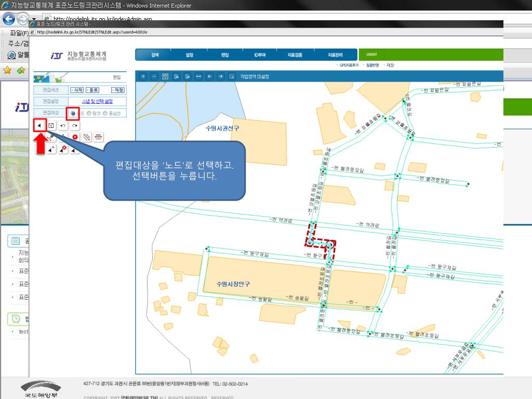The height and width of the screenshot is (399, 532).
Task: Activate the add node arrow-plus tool
Action: click(51, 149)
